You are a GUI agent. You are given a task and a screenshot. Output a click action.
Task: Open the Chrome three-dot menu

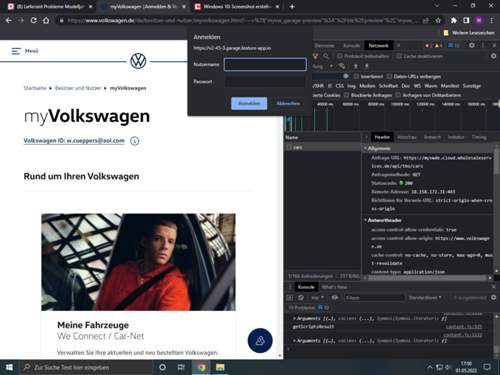coord(492,20)
